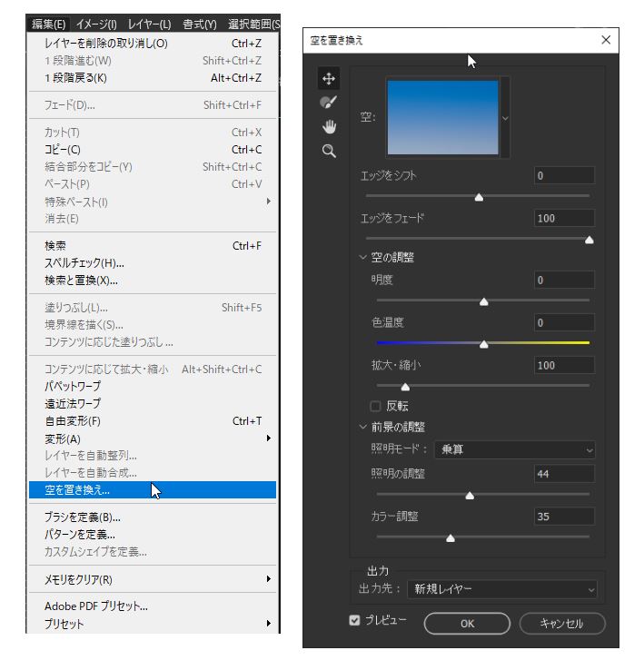The image size is (644, 670).
Task: Open the sky preset picker arrow
Action: (x=505, y=118)
